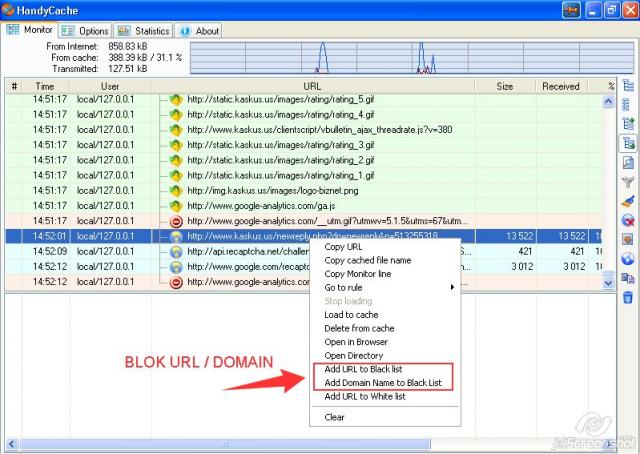Click the blue globe icon in the sidebar
640x454 pixels.
coord(628,258)
